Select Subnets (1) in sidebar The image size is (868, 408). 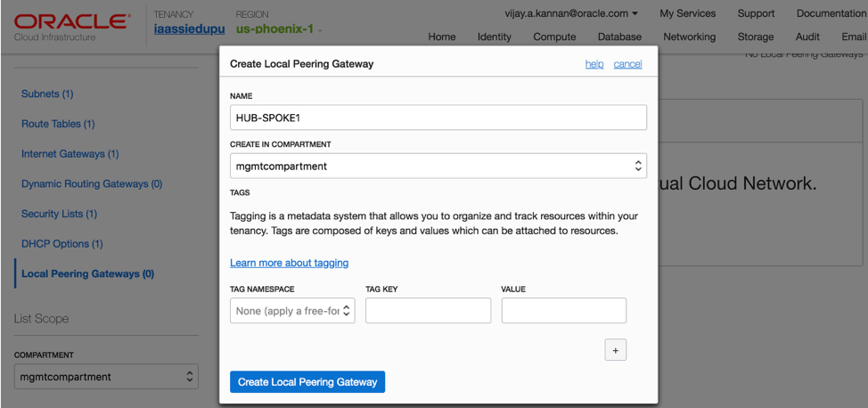pos(47,94)
